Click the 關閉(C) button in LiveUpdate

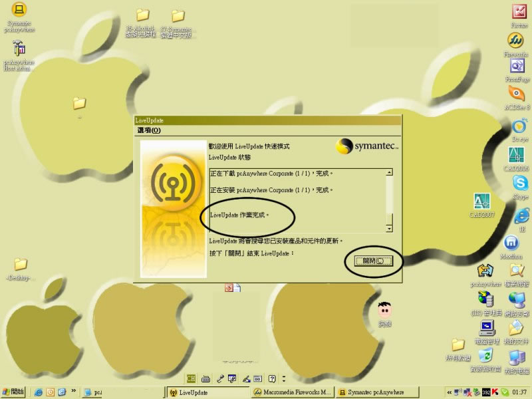click(374, 261)
